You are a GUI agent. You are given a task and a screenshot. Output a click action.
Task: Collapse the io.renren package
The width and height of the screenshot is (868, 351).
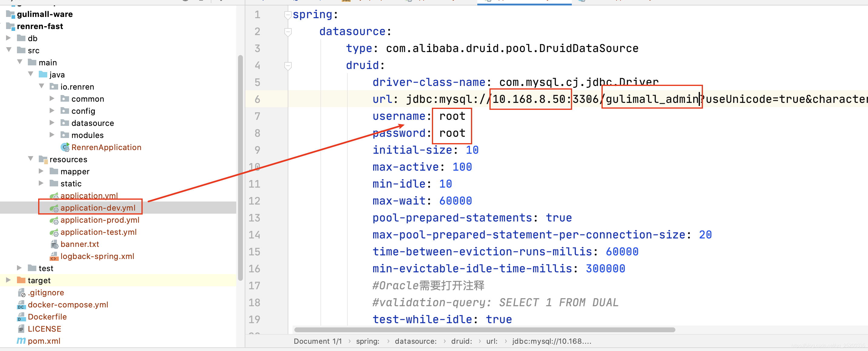pos(41,86)
